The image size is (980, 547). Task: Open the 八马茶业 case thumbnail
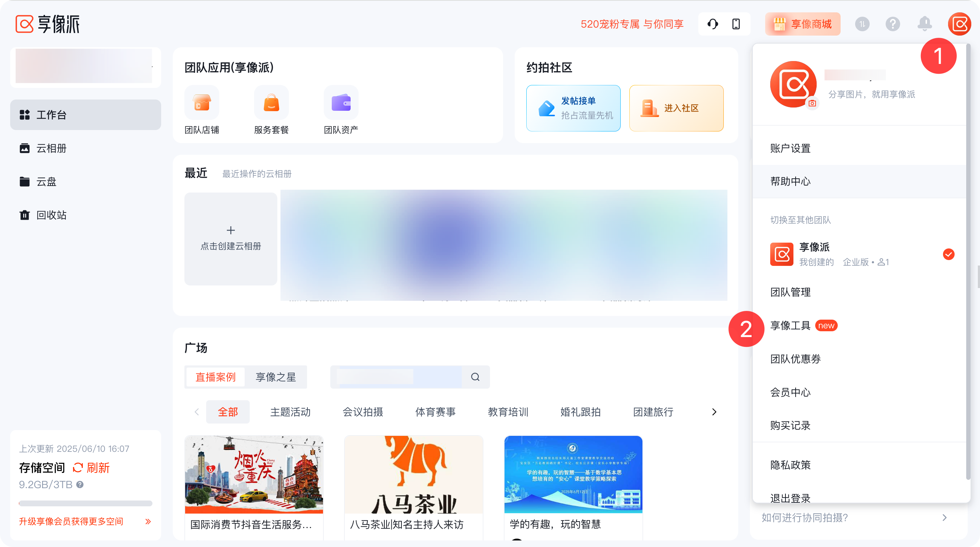[x=413, y=475]
